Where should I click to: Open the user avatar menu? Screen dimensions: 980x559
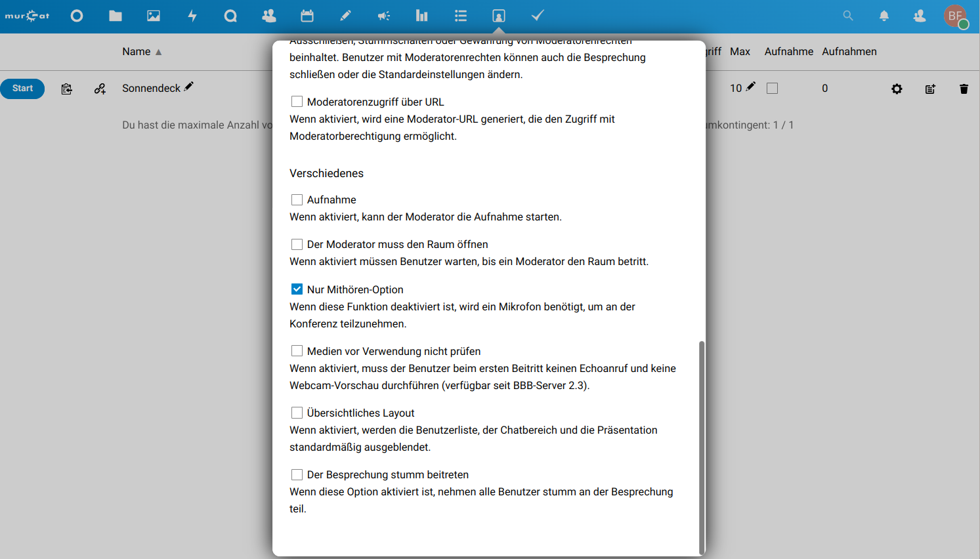coord(955,16)
